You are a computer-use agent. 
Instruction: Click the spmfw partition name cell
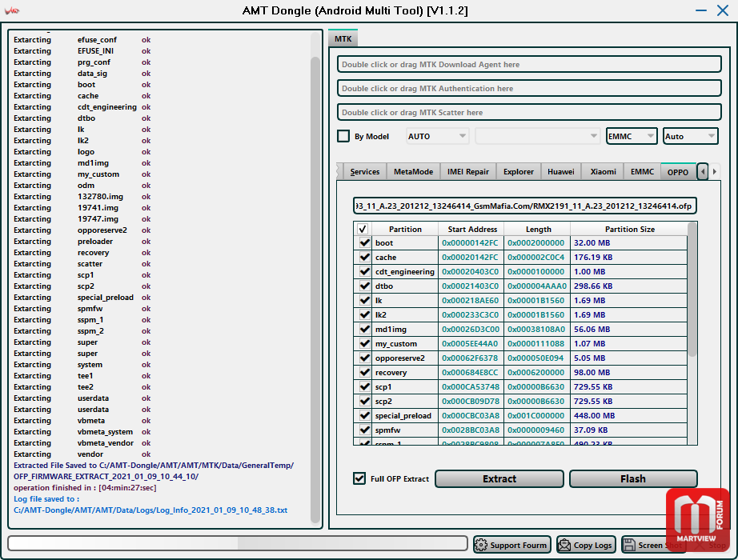click(405, 430)
